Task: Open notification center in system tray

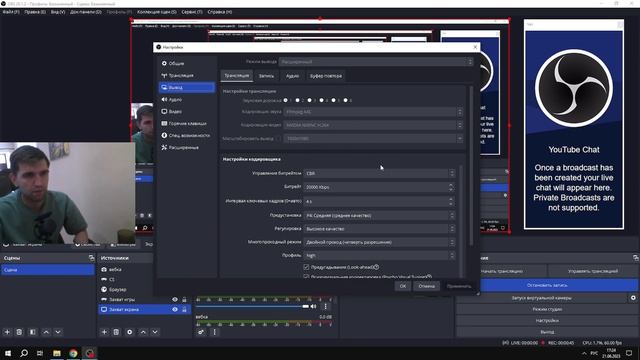Action: [629, 353]
